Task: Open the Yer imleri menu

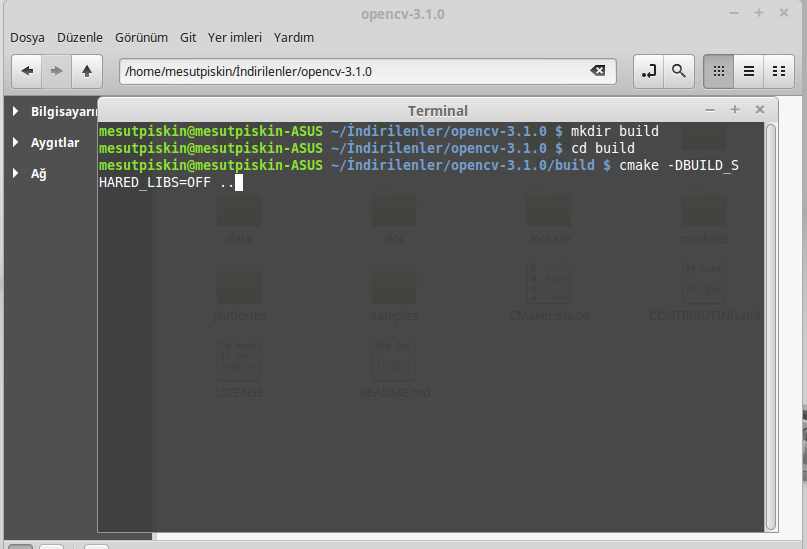Action: pyautogui.click(x=234, y=37)
